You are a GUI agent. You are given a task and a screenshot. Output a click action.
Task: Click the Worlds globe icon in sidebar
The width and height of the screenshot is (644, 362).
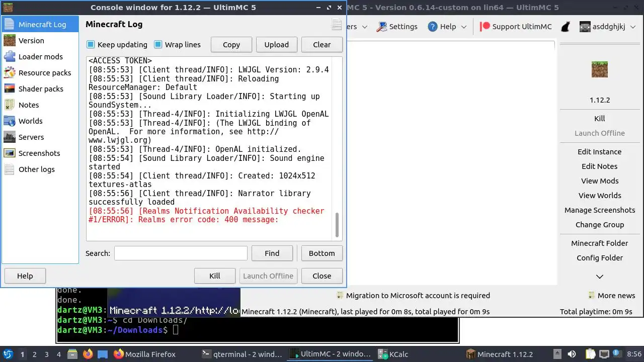pos(10,121)
